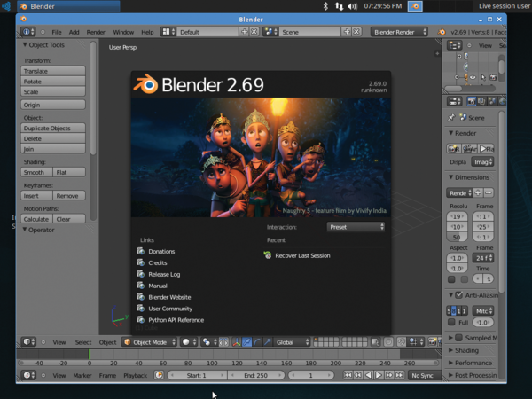Open the properties editor type icon
The image size is (532, 399).
click(x=454, y=101)
